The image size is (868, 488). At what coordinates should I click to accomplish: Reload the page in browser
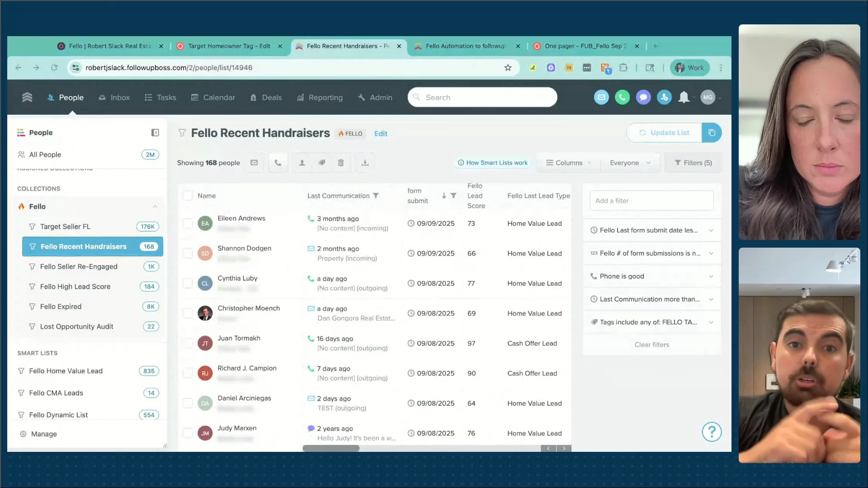(54, 68)
